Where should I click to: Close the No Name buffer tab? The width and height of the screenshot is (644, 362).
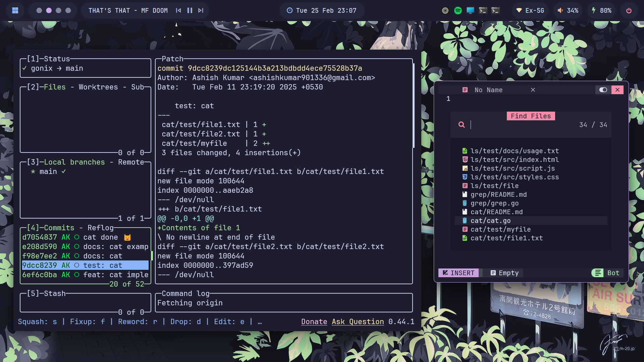click(x=533, y=90)
